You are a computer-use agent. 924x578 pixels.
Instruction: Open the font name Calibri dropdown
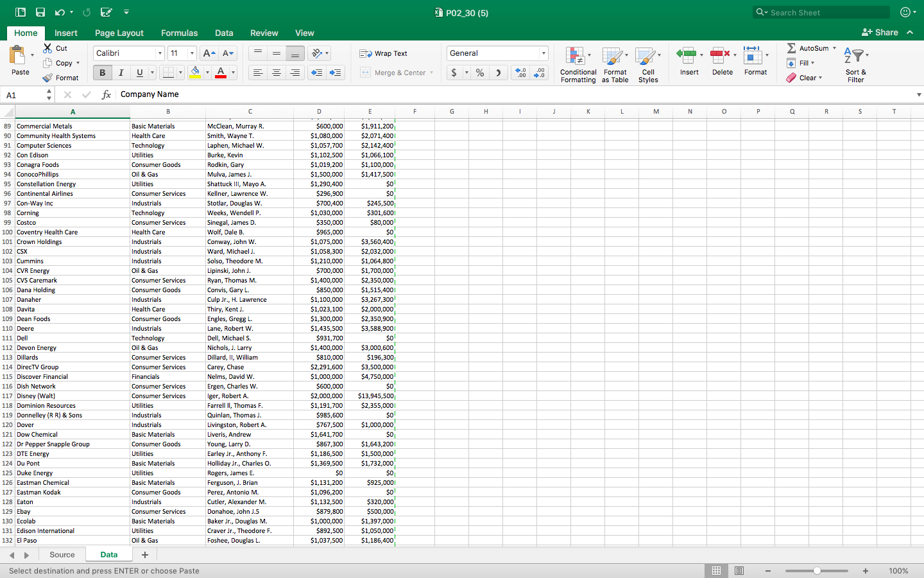click(160, 53)
